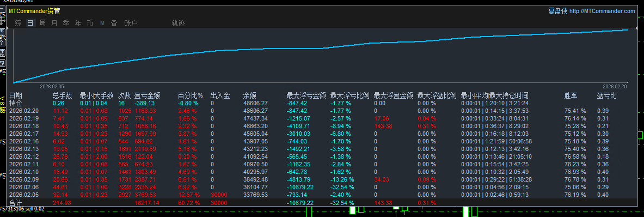Select the 2026.02.12 row date
644x217 pixels.
(x=24, y=156)
